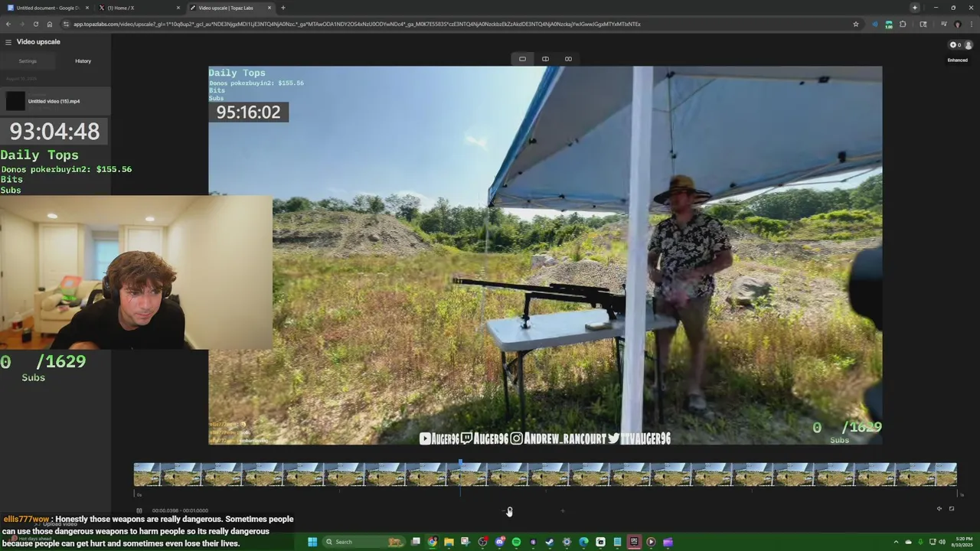Click the Enhanced label under the avatar
This screenshot has height=551, width=980.
958,60
